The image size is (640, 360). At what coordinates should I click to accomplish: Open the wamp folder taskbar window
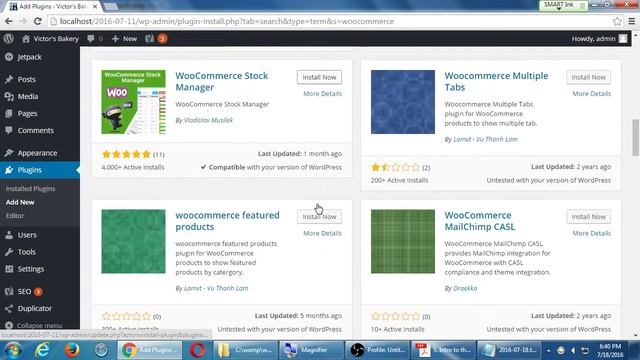coord(245,350)
